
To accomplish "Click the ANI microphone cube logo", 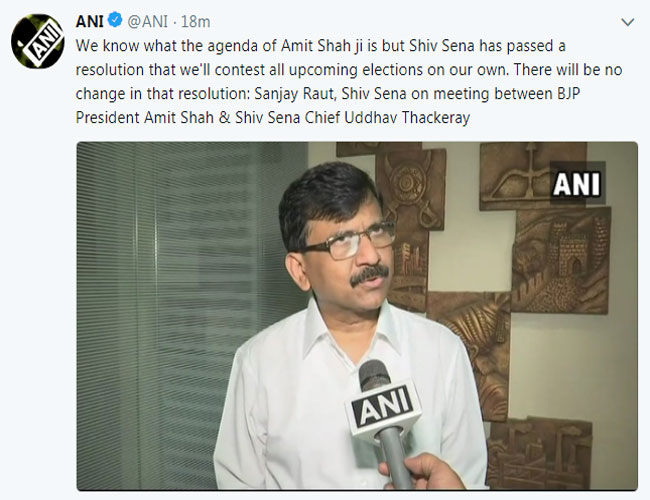I will [382, 412].
